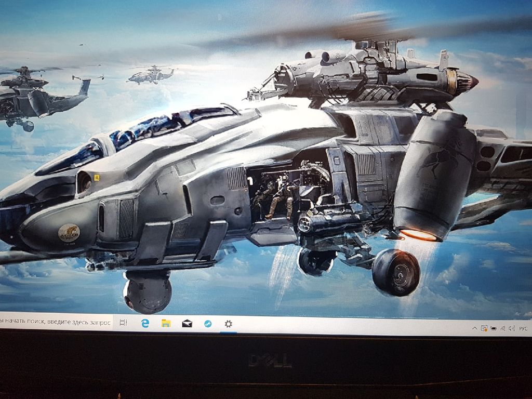
Task: Open Task View from the taskbar
Action: point(123,323)
